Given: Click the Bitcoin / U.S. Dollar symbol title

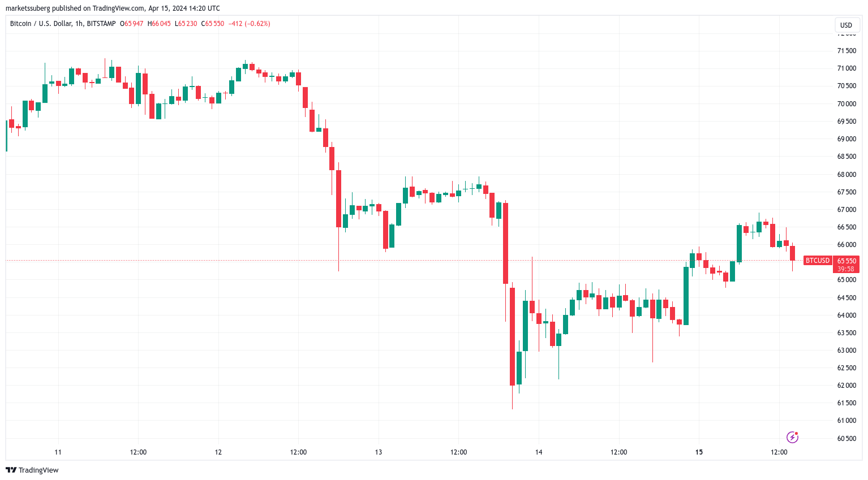Looking at the screenshot, I should click(x=41, y=24).
